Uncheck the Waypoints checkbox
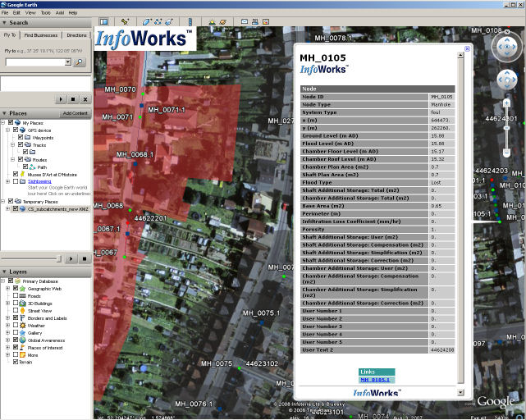Viewport: 526px width, 420px height. pyautogui.click(x=21, y=137)
